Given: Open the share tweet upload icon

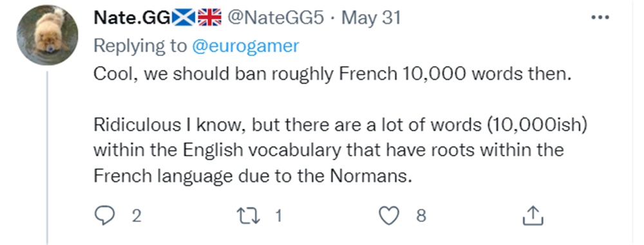Looking at the screenshot, I should [533, 216].
